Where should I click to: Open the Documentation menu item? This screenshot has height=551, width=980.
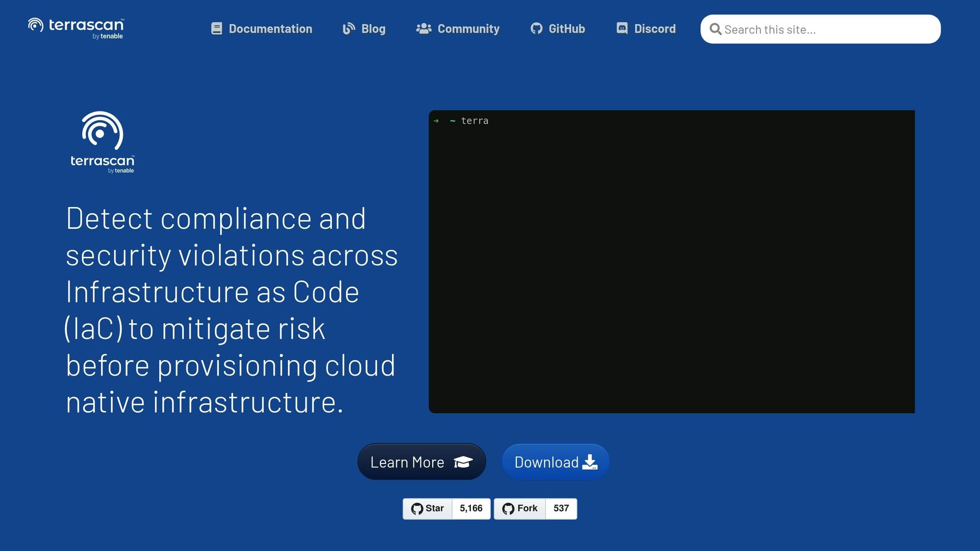pos(270,29)
